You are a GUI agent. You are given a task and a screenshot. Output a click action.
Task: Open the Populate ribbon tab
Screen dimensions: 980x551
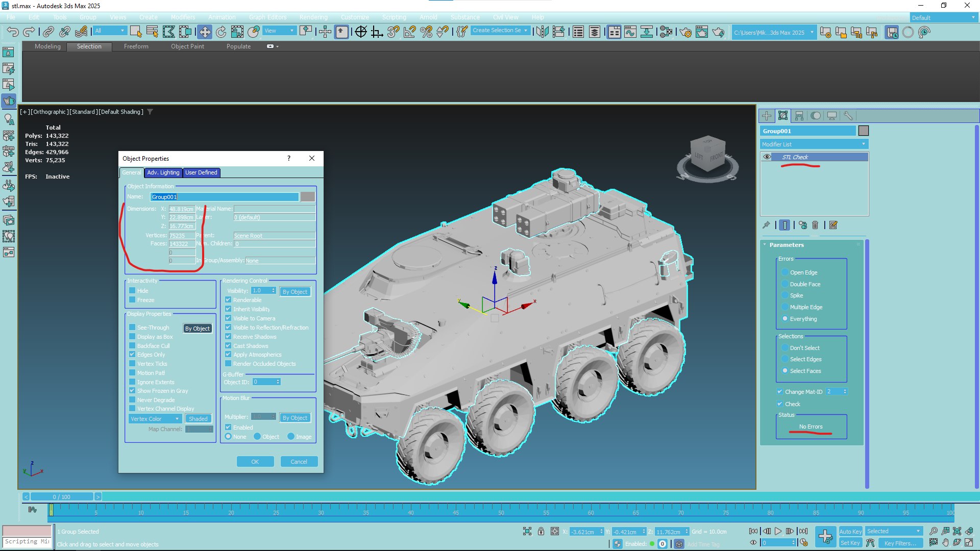click(238, 46)
